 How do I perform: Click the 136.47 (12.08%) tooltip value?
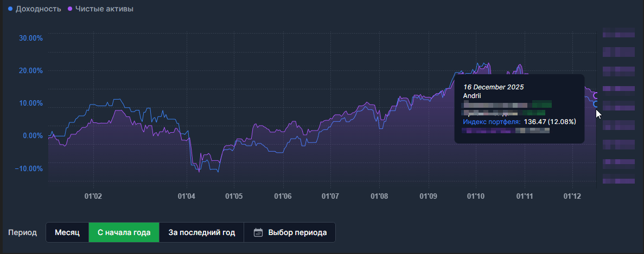(550, 122)
